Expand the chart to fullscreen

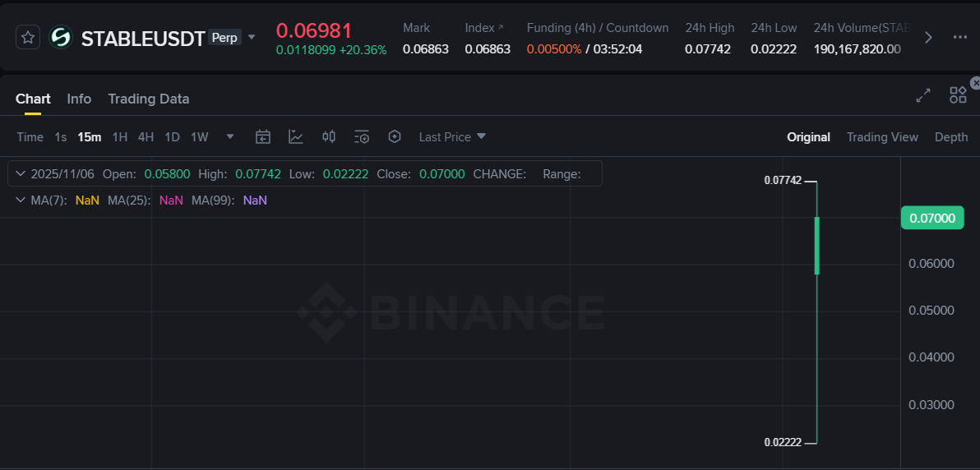(923, 95)
